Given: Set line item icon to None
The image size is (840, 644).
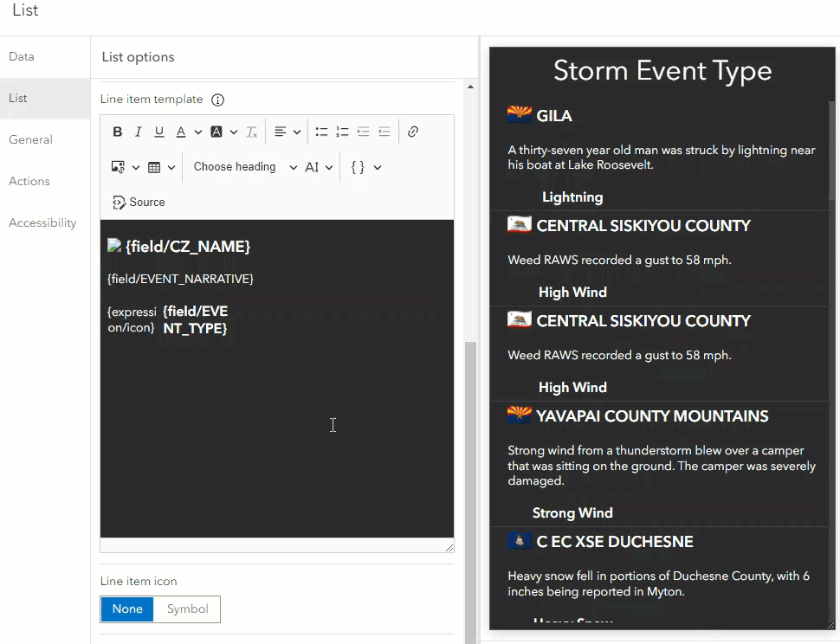Looking at the screenshot, I should [127, 609].
